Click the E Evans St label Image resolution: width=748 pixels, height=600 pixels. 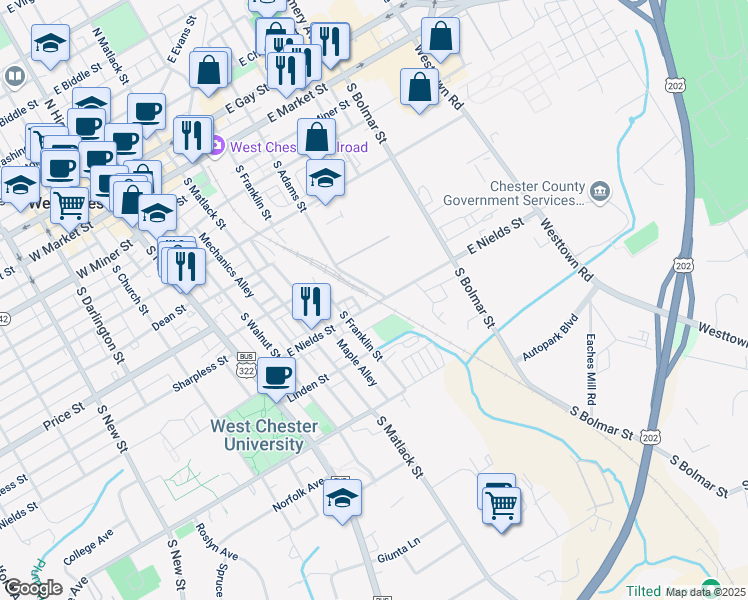[x=182, y=39]
